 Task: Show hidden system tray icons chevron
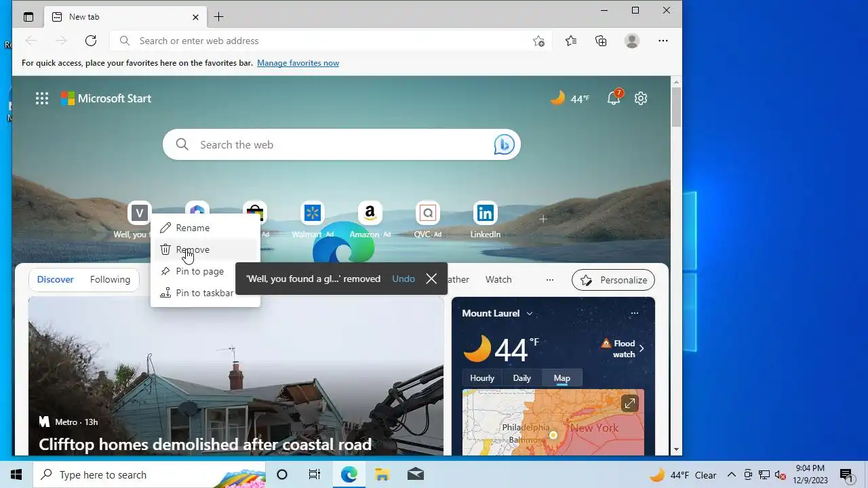coord(732,474)
